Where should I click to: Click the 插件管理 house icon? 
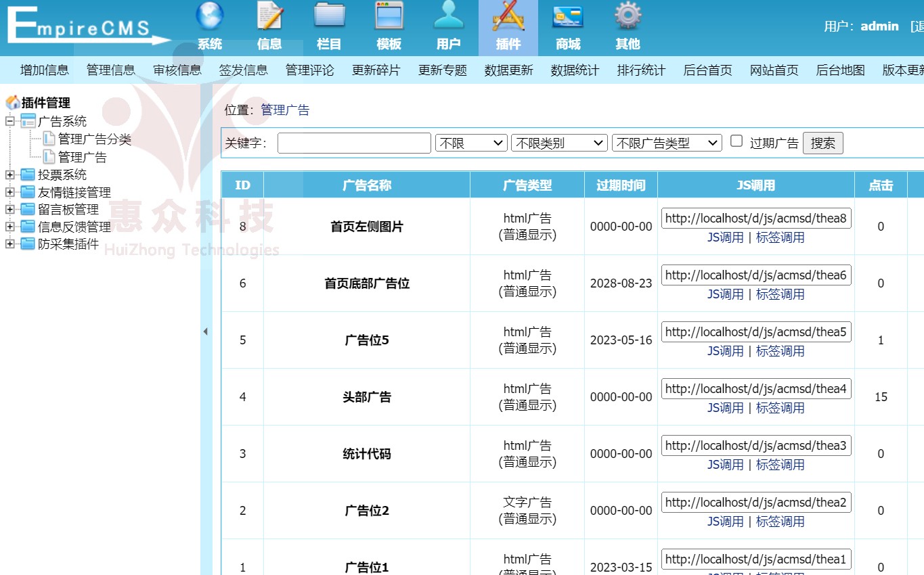coord(12,103)
